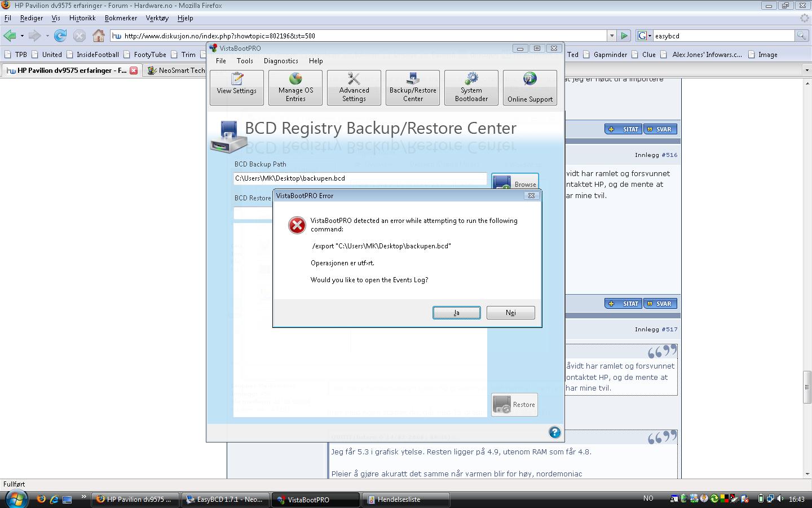Open post link #516
812x508 pixels.
coord(669,155)
